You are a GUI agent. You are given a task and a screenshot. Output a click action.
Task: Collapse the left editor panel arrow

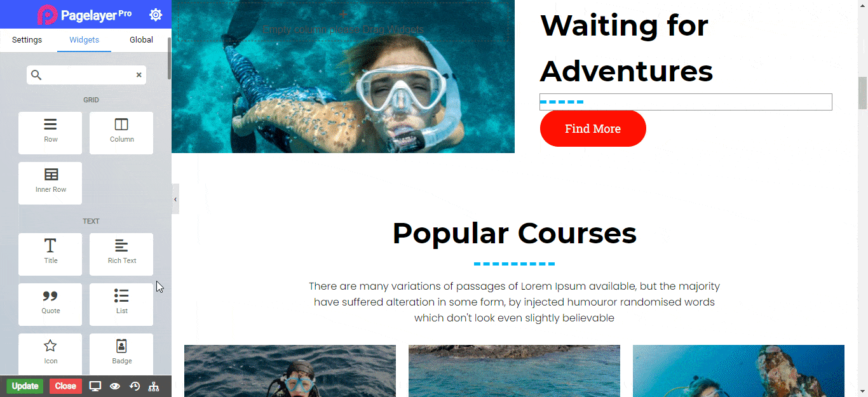pos(175,199)
